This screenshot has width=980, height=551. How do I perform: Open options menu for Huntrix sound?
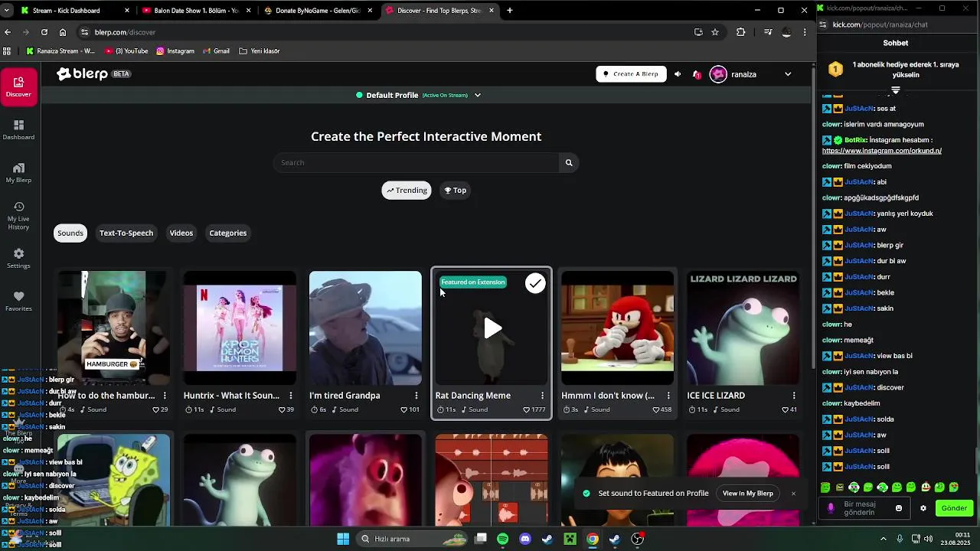click(290, 396)
